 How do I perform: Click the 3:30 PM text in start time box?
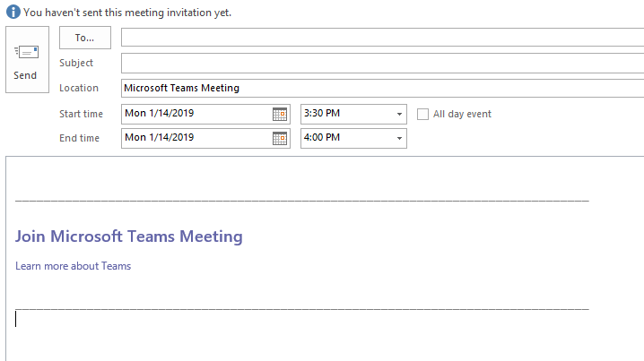pyautogui.click(x=323, y=114)
